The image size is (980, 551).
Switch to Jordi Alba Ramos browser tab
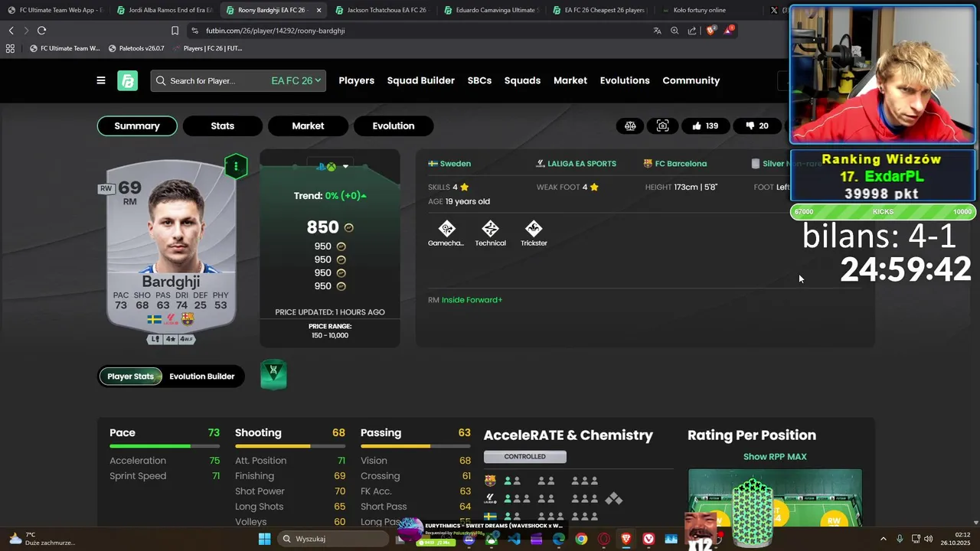(x=165, y=10)
